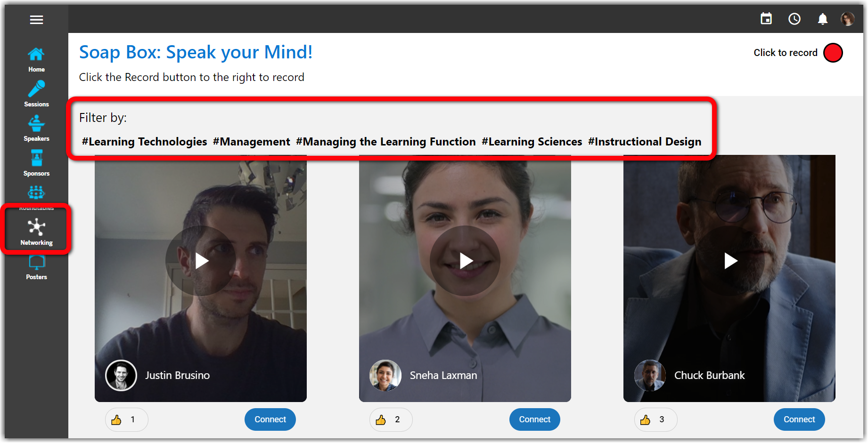Screen dimensions: 868x443
Task: Click the clock icon in header
Action: 794,19
